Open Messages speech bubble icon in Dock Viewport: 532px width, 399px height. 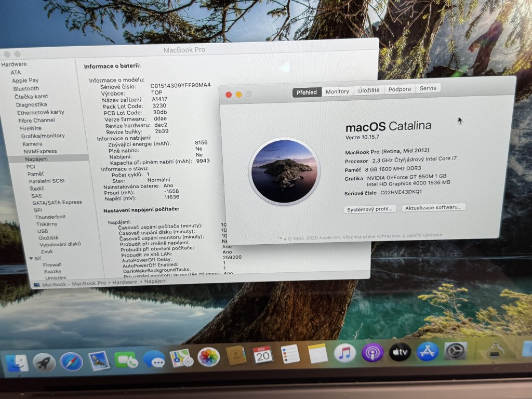[154, 360]
